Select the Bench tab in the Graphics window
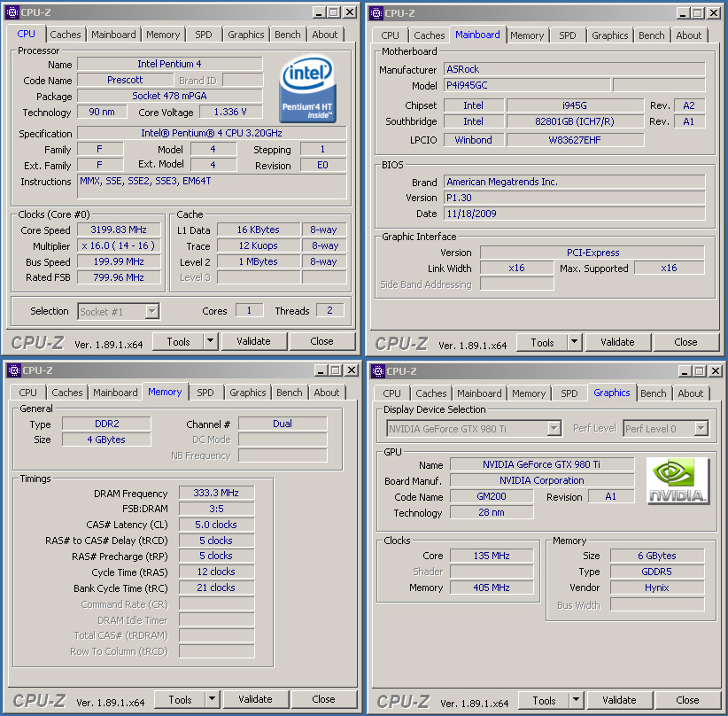This screenshot has width=728, height=716. point(654,393)
